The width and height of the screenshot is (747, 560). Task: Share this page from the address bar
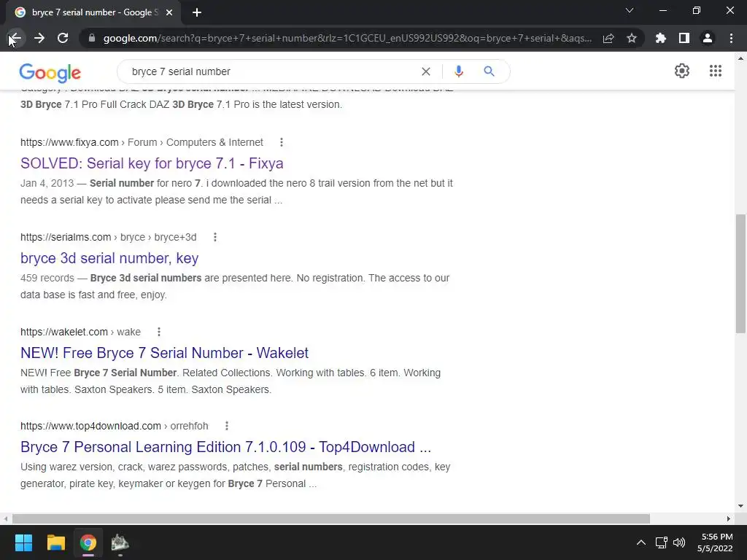tap(608, 38)
